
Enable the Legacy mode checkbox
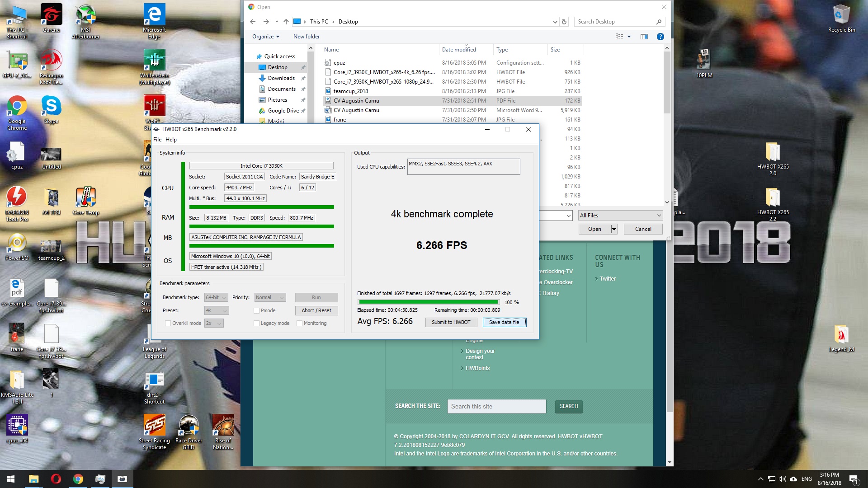(256, 323)
